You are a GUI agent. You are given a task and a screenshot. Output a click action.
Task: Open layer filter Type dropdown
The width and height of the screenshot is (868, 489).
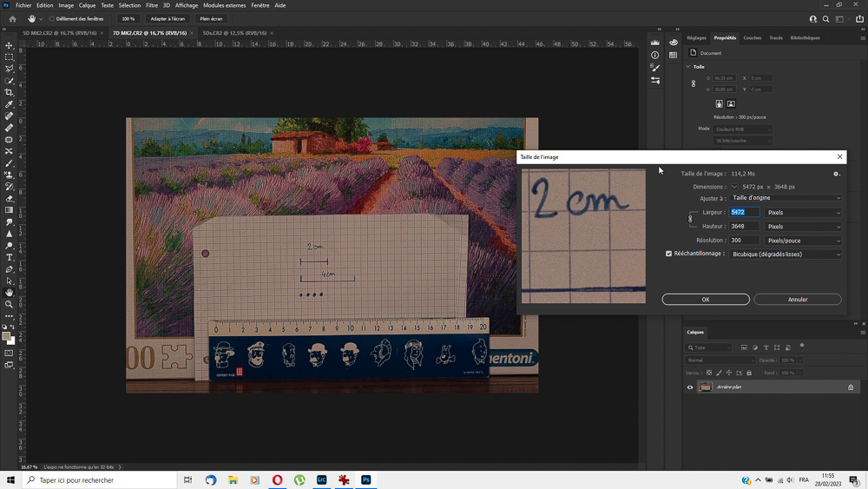(x=709, y=347)
